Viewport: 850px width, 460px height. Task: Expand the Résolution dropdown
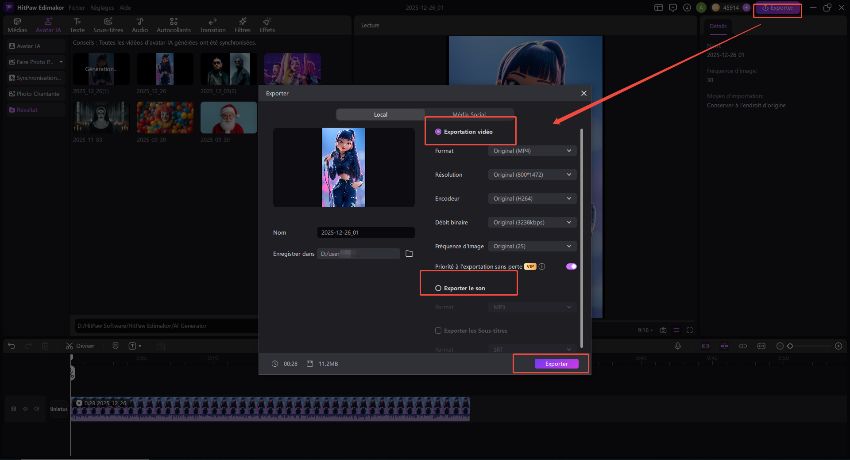pyautogui.click(x=533, y=174)
